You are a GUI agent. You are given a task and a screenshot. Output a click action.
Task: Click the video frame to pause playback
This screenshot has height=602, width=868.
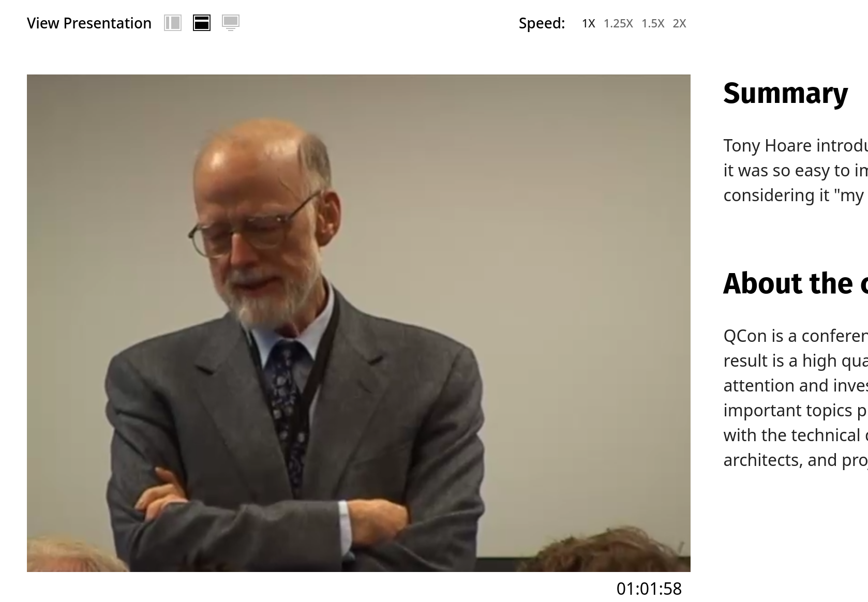point(358,323)
